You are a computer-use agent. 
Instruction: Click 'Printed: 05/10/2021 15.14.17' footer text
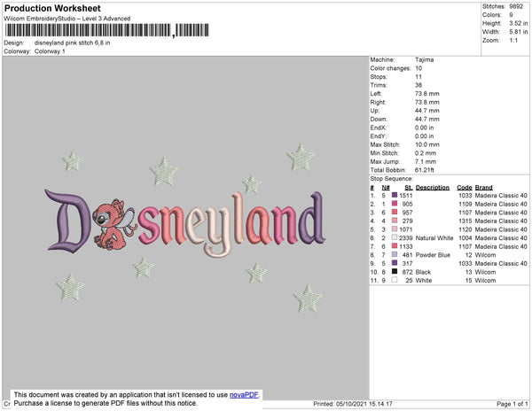click(x=353, y=404)
